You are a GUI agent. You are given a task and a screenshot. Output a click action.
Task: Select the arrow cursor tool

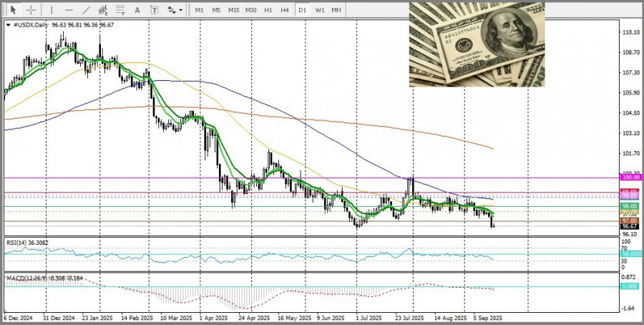coord(12,10)
